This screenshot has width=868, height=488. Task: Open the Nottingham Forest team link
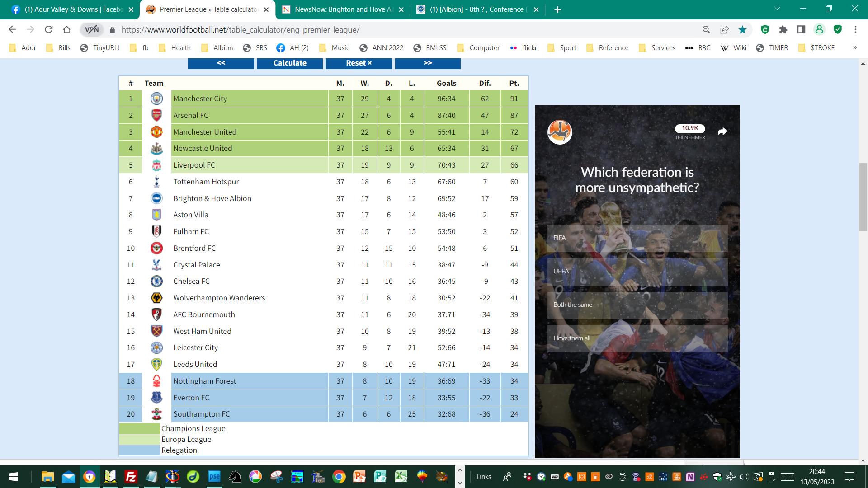point(205,381)
